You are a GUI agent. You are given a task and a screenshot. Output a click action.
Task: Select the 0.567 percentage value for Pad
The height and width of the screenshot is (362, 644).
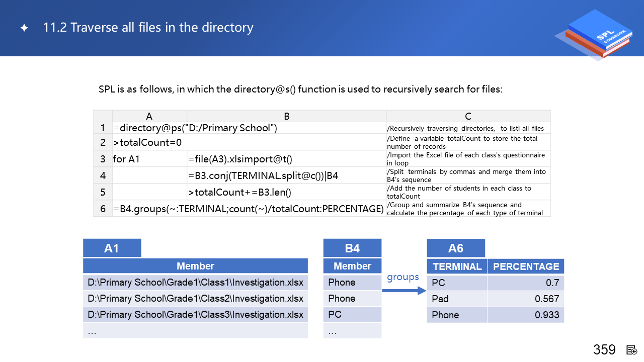pyautogui.click(x=547, y=299)
